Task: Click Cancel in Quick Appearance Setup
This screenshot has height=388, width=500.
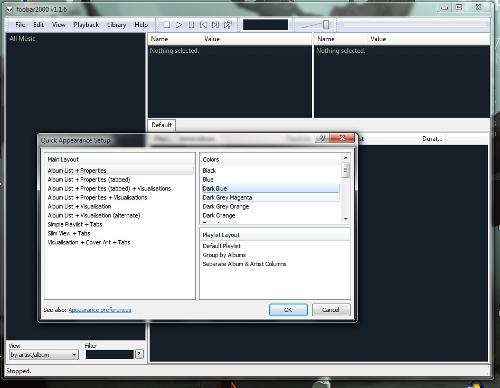Action: 331,310
